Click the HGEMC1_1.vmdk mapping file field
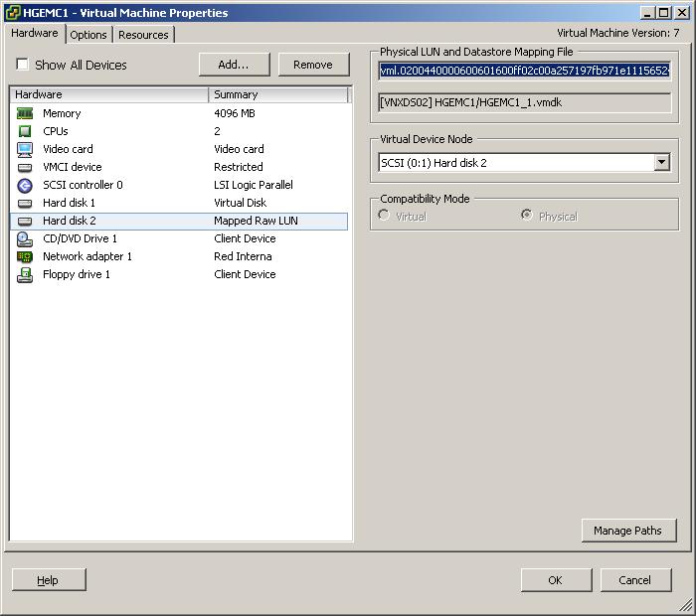 click(x=524, y=103)
